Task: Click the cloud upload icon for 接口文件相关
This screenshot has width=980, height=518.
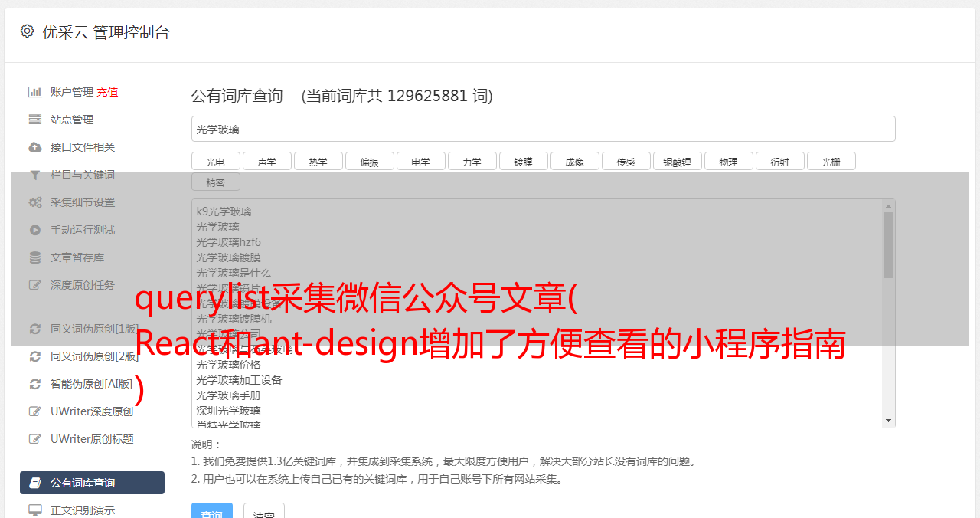Action: [x=35, y=147]
